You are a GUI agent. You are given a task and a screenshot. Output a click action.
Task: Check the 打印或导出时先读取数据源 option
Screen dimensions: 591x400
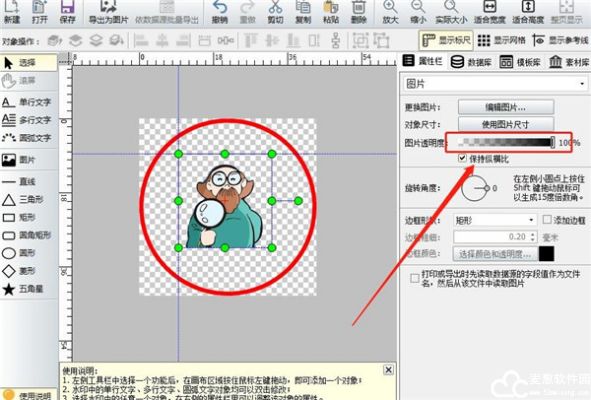point(415,278)
